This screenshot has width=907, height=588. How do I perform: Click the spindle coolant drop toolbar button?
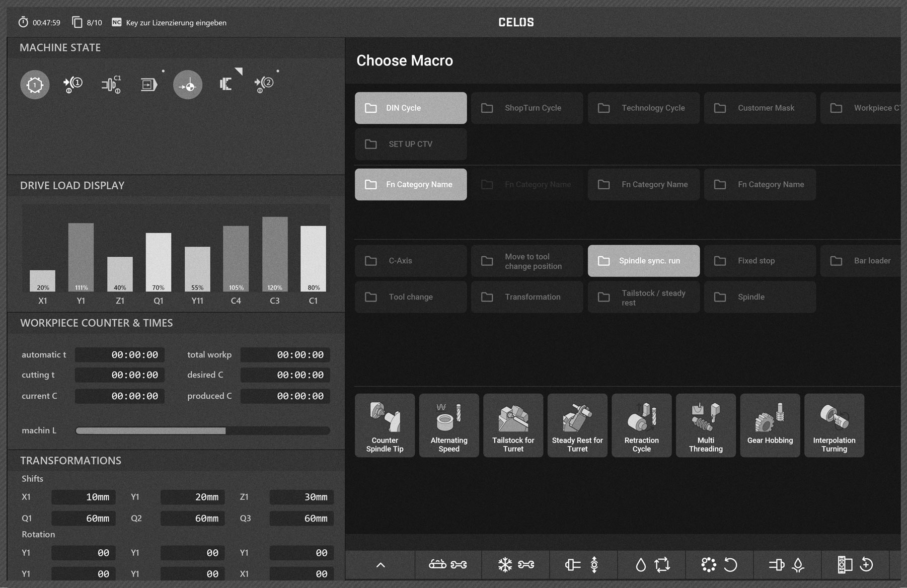coord(787,565)
